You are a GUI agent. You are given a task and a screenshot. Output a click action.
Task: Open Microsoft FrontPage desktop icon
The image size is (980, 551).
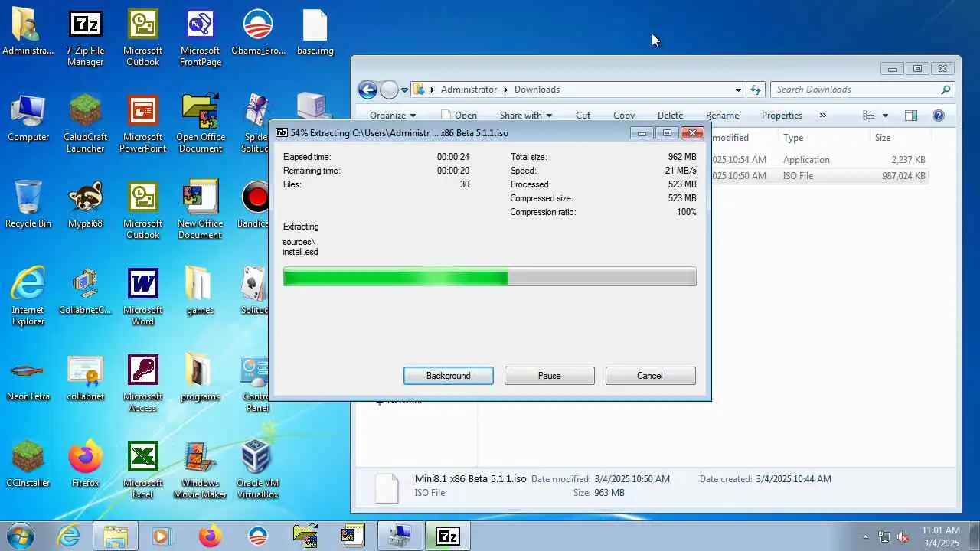[x=200, y=37]
